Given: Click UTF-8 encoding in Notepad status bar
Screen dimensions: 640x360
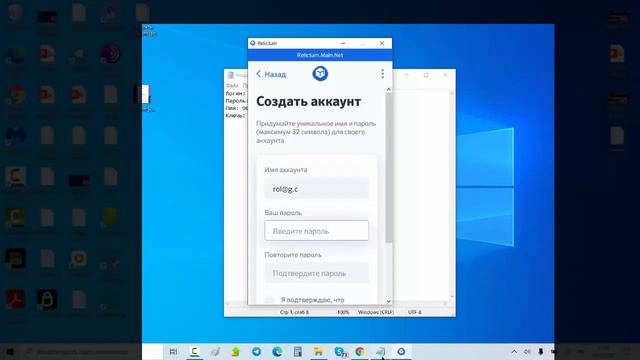Looking at the screenshot, I should (415, 312).
